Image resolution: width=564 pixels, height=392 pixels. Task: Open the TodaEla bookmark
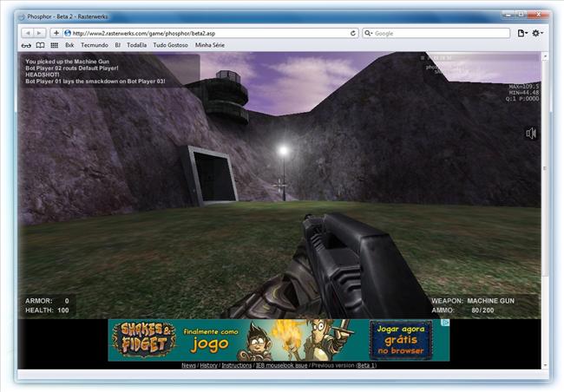137,45
